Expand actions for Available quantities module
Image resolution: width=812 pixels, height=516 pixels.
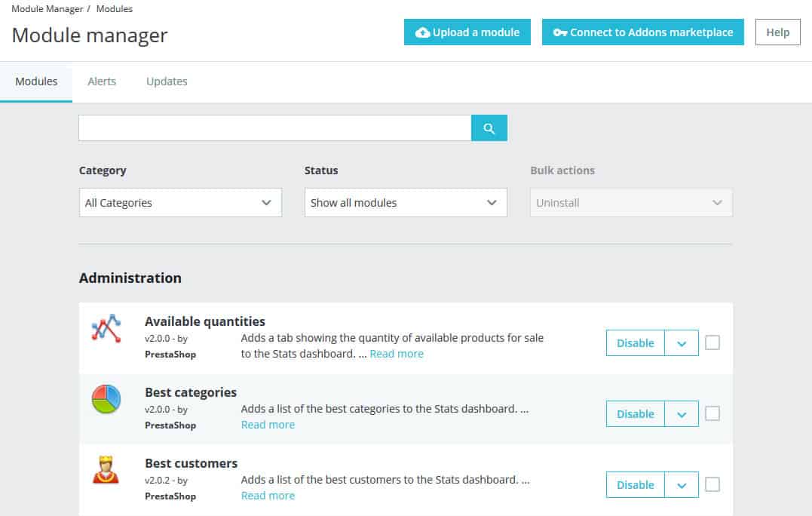(681, 342)
